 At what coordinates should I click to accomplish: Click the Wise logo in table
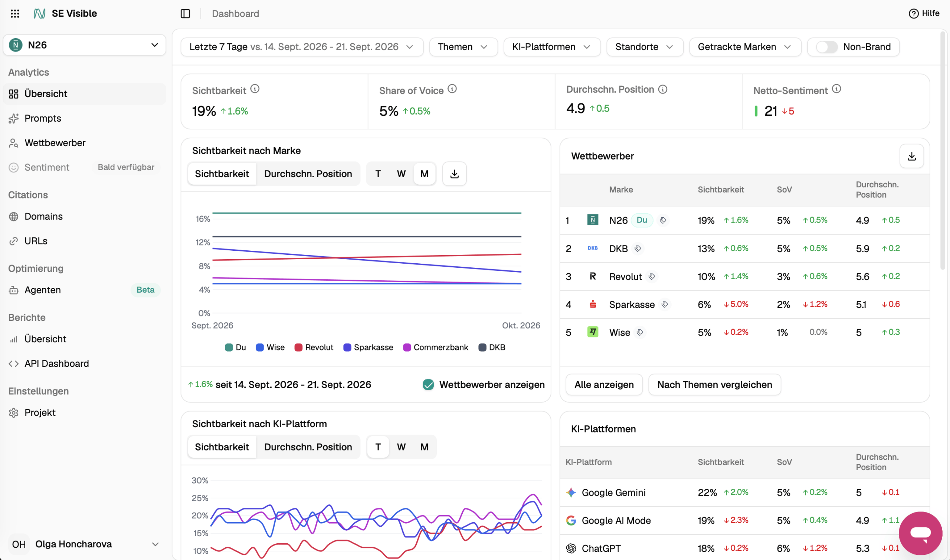(592, 332)
